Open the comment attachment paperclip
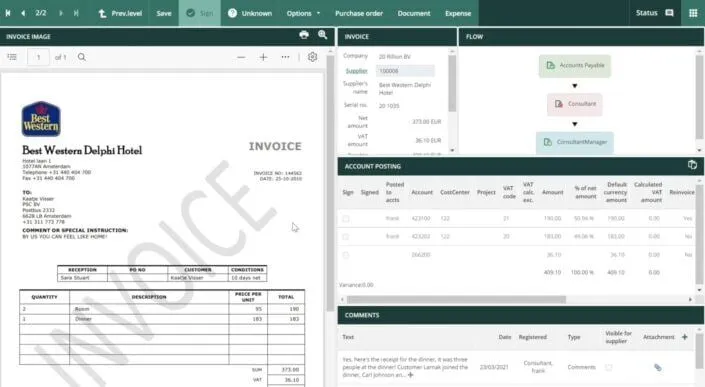 (658, 368)
